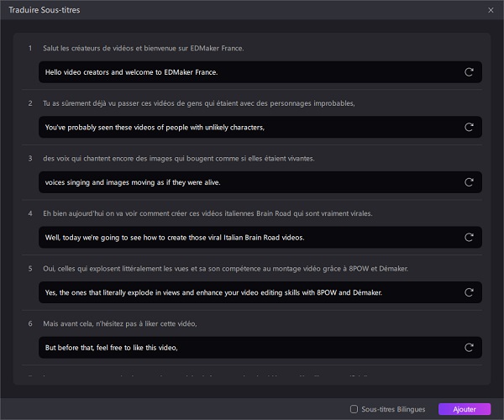The width and height of the screenshot is (504, 420).
Task: Retranslate subtitle 1 with its refresh icon
Action: (x=469, y=72)
